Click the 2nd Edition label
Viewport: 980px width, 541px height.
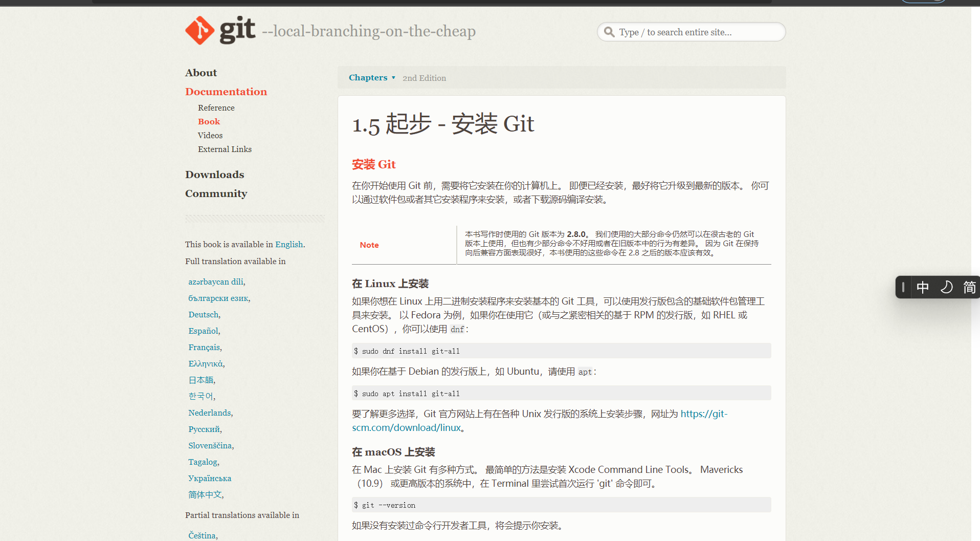(x=424, y=78)
